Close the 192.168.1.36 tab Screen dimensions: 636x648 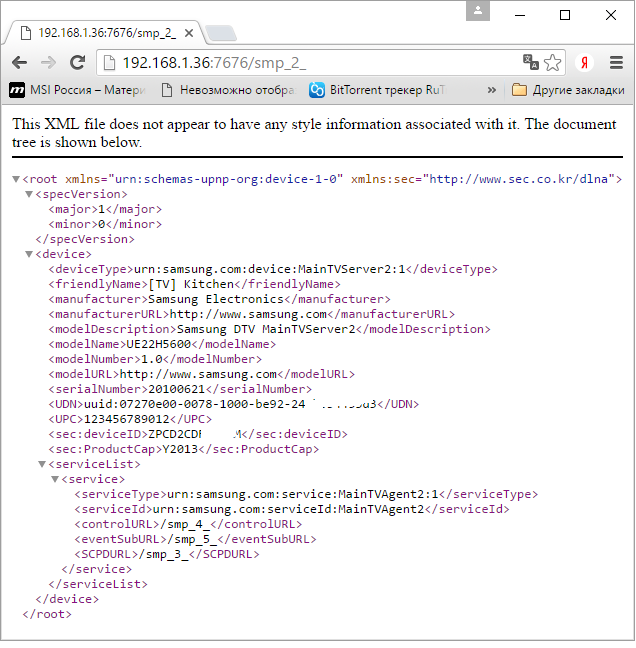[189, 33]
